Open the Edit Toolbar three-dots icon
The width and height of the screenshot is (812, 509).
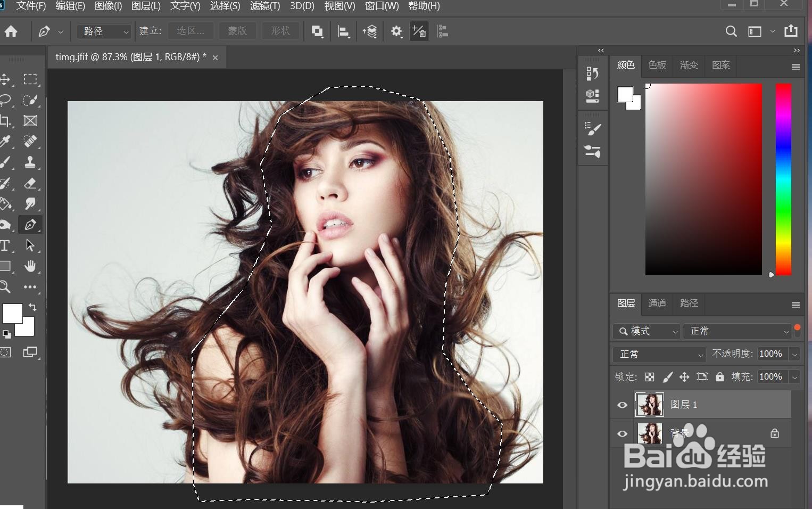pyautogui.click(x=30, y=287)
